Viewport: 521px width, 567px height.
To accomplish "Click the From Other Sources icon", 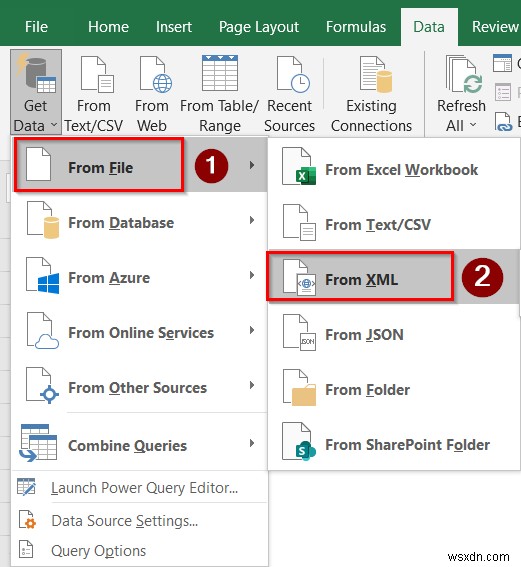I will point(43,385).
